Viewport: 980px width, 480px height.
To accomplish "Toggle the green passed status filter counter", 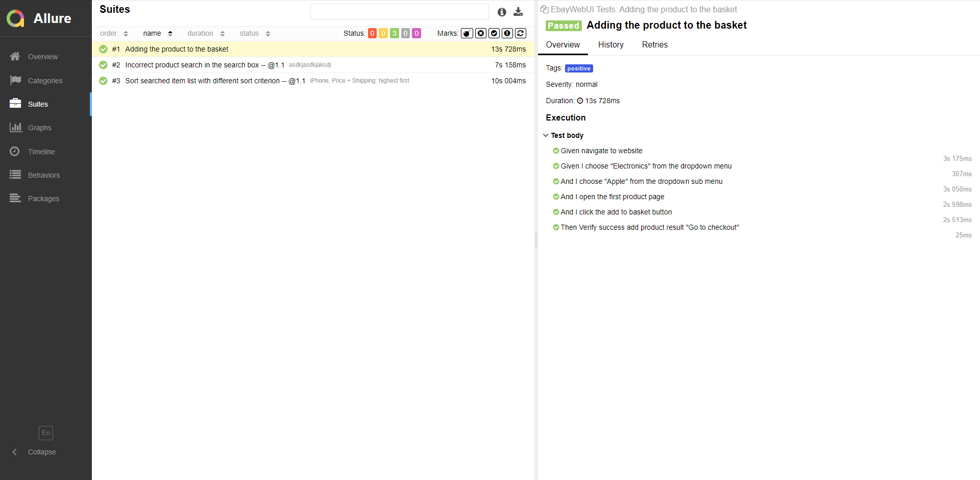I will click(x=394, y=33).
